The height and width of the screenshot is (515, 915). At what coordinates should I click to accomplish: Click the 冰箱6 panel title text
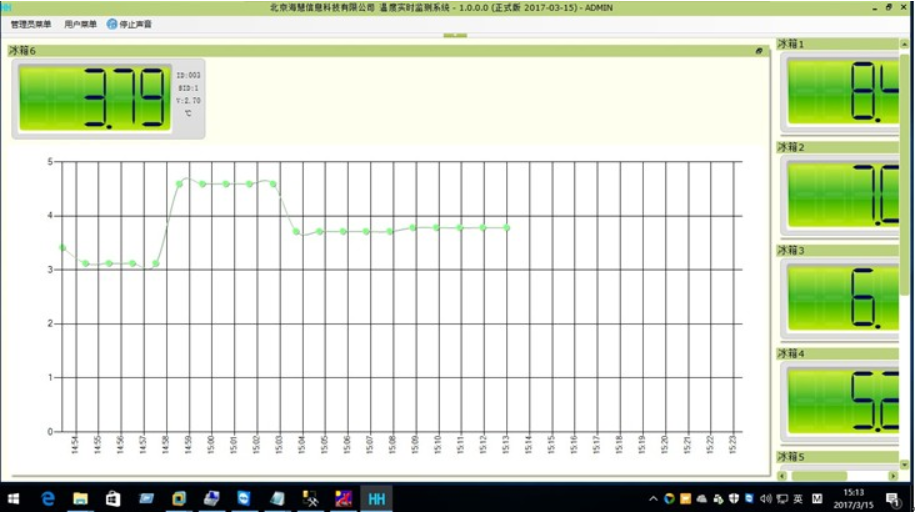coord(22,51)
